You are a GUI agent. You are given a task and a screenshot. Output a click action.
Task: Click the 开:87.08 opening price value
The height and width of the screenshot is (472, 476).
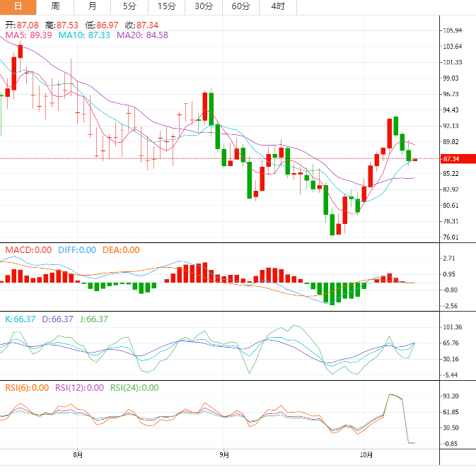22,25
